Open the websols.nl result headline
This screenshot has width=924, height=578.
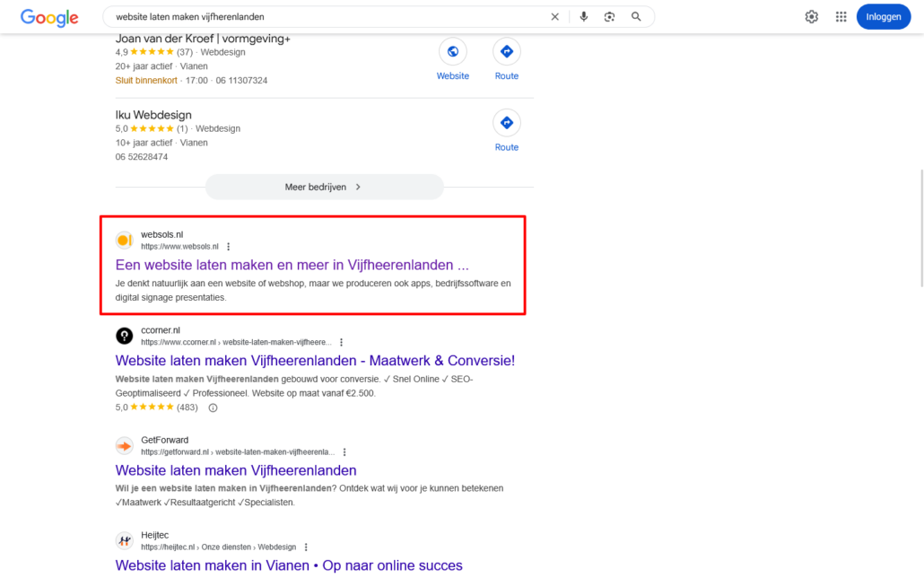(292, 266)
